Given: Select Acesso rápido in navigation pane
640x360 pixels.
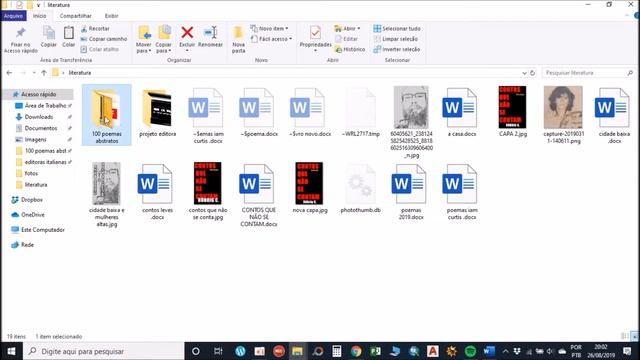Looking at the screenshot, I should [39, 94].
